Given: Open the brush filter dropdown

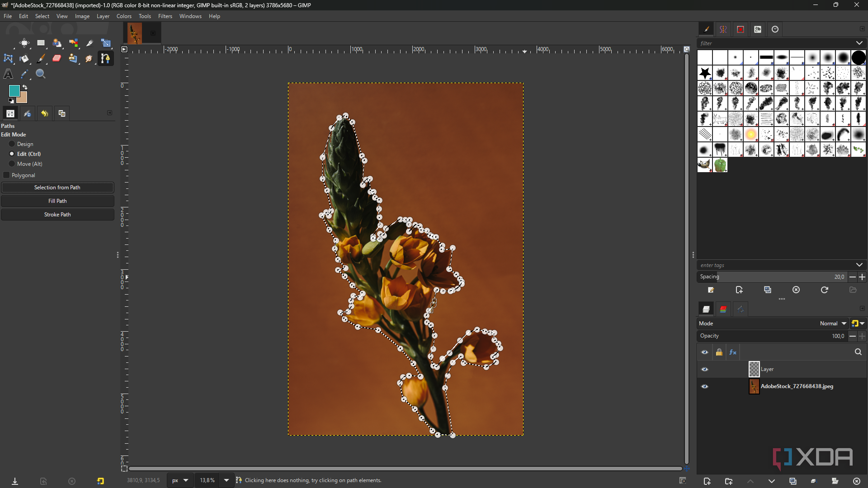Looking at the screenshot, I should click(x=859, y=43).
